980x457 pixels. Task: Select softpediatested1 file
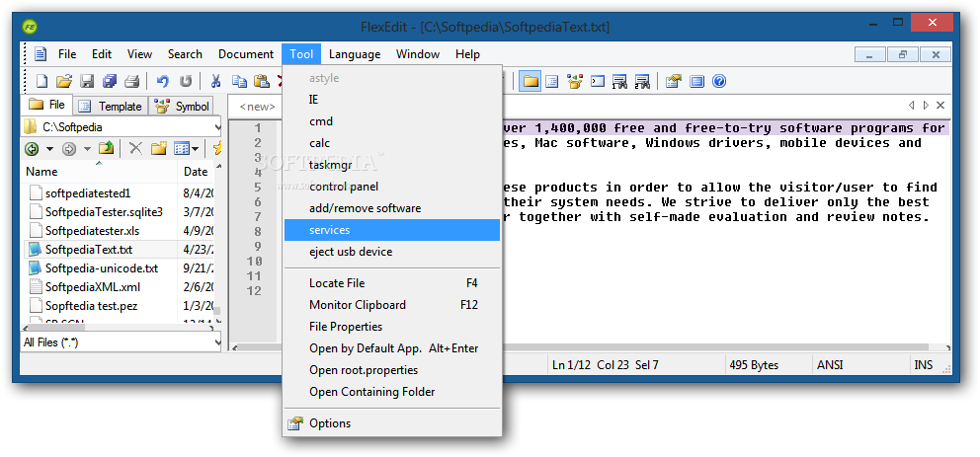click(88, 193)
